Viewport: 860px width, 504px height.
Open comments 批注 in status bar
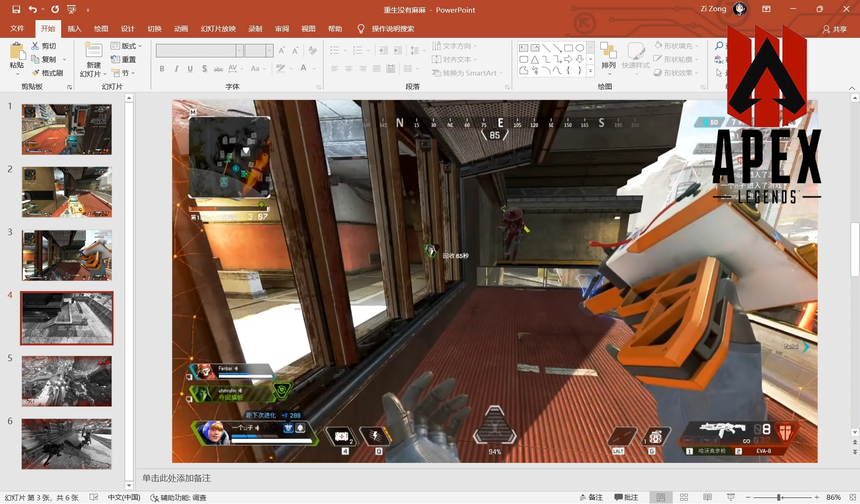[627, 497]
